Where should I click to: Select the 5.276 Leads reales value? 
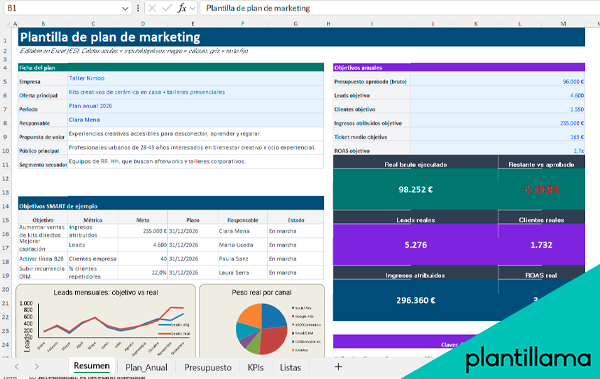point(416,245)
